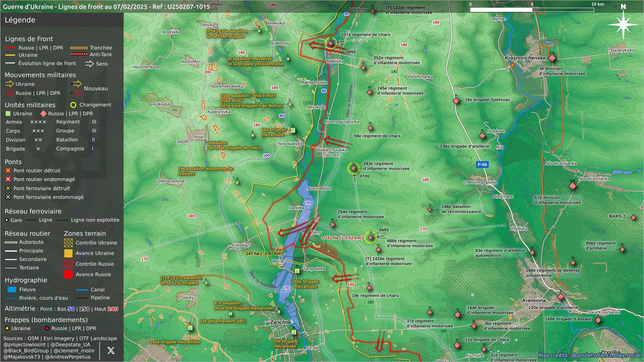Click the X (Twitter) logo in the legend
644x362 pixels.
[111, 351]
